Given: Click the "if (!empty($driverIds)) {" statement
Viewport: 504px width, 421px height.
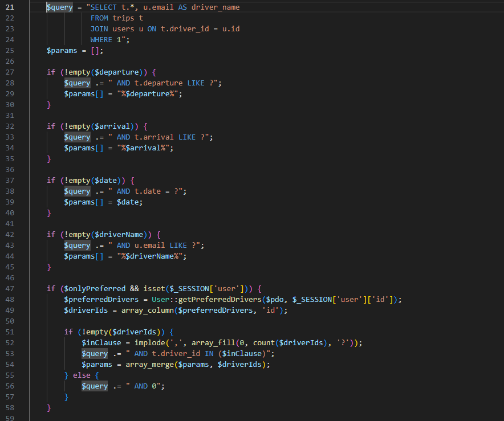Looking at the screenshot, I should click(x=119, y=332).
